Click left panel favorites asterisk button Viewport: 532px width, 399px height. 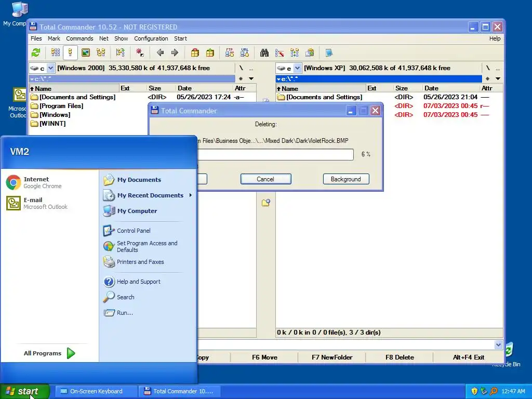coord(241,79)
